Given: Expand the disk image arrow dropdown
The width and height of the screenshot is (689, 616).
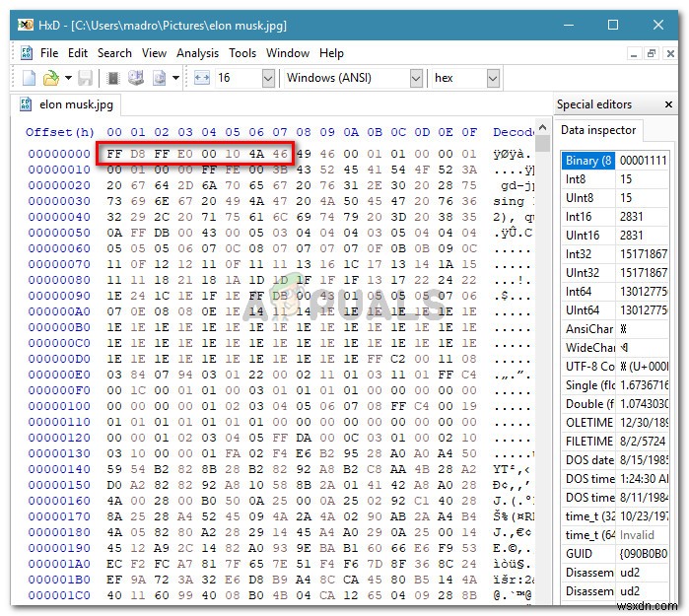Looking at the screenshot, I should [x=175, y=78].
